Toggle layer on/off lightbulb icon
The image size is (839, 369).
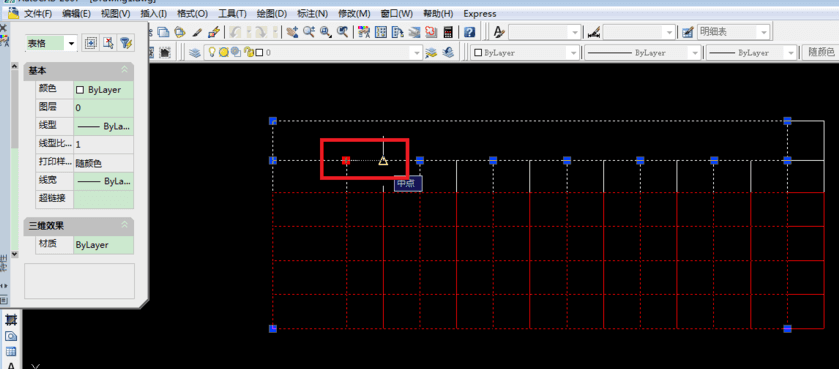212,52
